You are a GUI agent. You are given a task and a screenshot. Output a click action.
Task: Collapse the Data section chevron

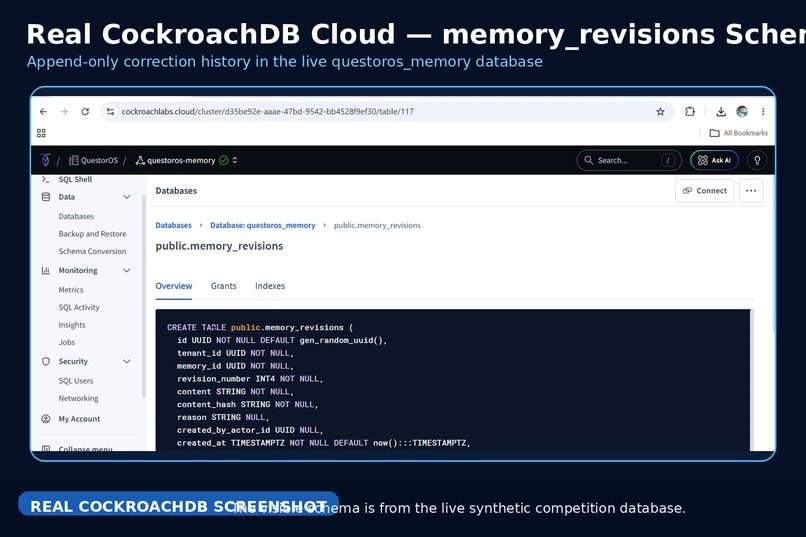point(126,197)
